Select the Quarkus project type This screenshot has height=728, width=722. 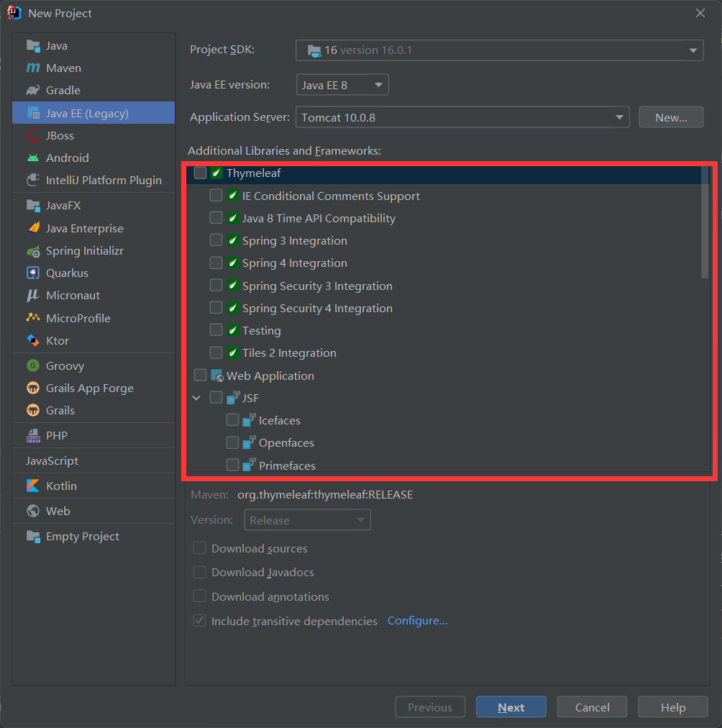pyautogui.click(x=93, y=273)
